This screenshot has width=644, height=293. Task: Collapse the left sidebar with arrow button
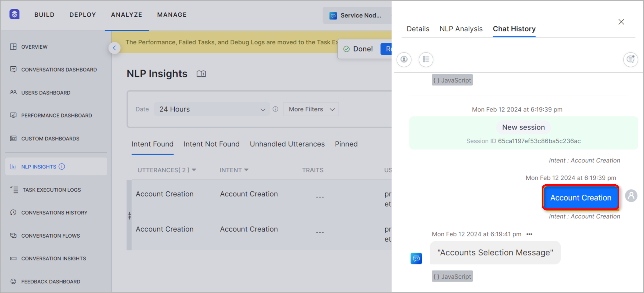(x=114, y=48)
